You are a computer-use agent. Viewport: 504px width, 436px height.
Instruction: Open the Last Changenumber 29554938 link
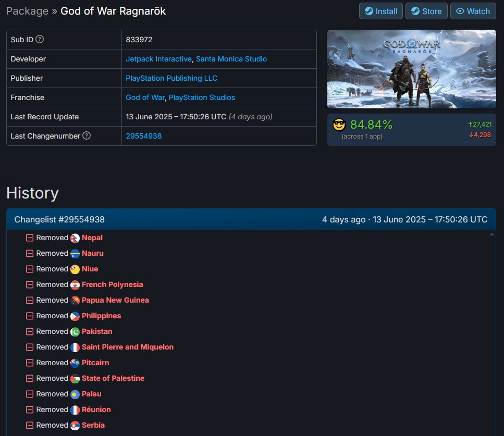144,136
